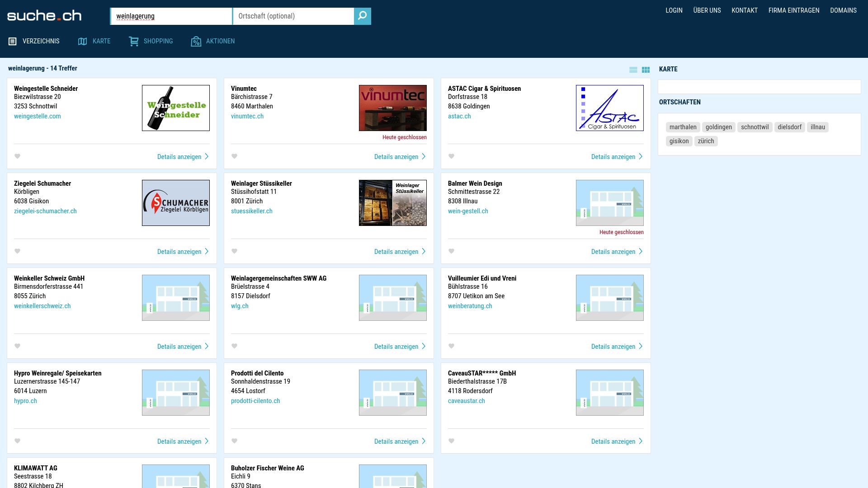This screenshot has height=488, width=868.
Task: Click the vinumtec logo thumbnail
Action: [392, 108]
